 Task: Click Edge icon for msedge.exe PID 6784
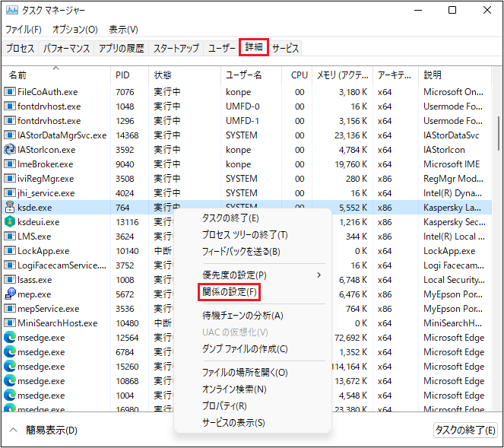[x=10, y=352]
